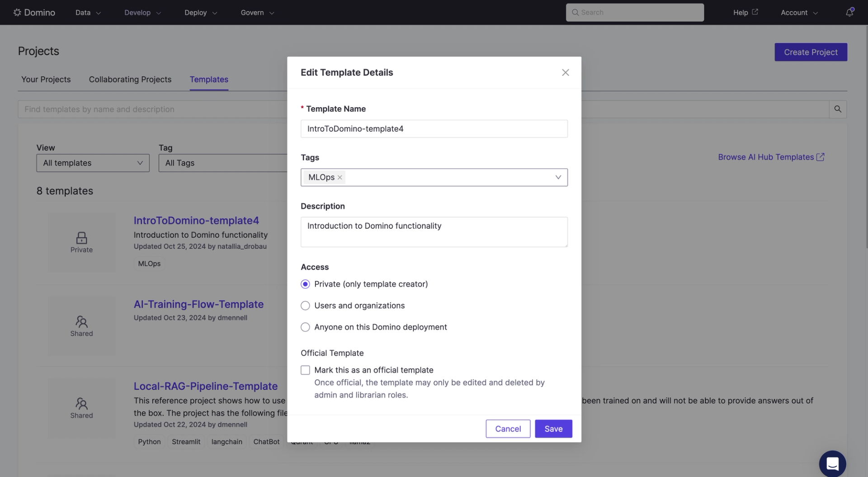Screen dimensions: 868x477
Task: Click the 'Updated Oct 25, 2024 by natallia_drobau' text
Action: (x=200, y=246)
